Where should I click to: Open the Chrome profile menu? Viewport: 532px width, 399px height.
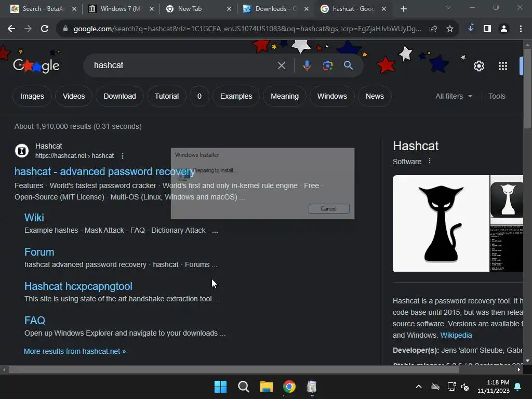(504, 29)
